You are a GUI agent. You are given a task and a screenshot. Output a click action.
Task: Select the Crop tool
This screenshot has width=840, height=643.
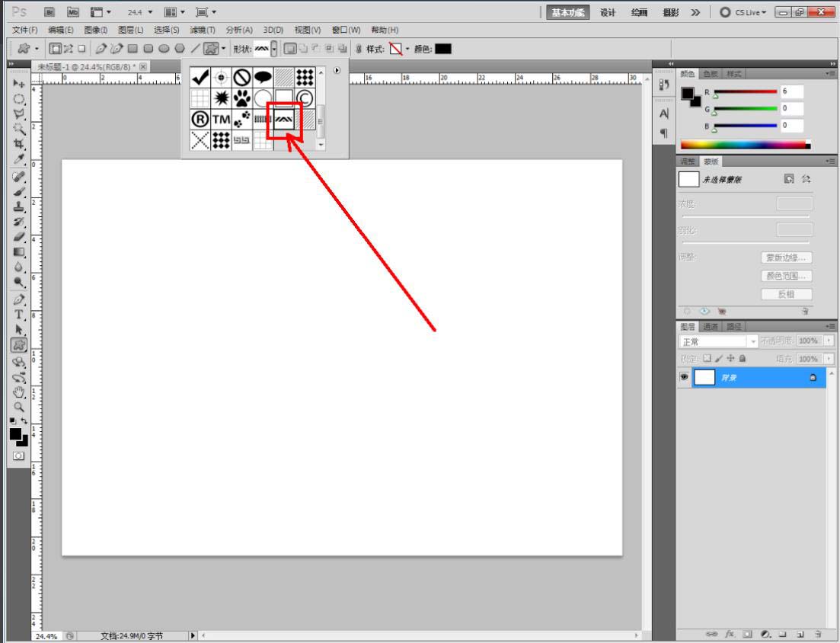(19, 143)
